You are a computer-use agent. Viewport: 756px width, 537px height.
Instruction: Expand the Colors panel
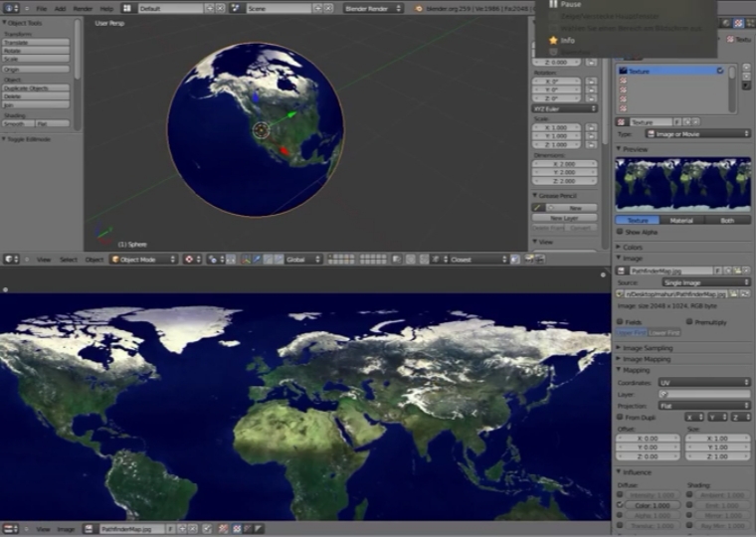pos(632,247)
